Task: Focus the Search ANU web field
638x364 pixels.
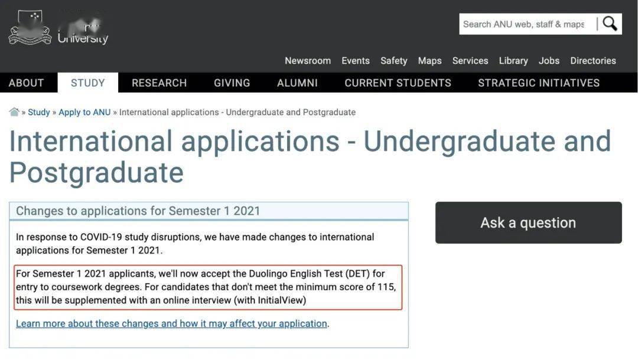Action: [x=528, y=24]
